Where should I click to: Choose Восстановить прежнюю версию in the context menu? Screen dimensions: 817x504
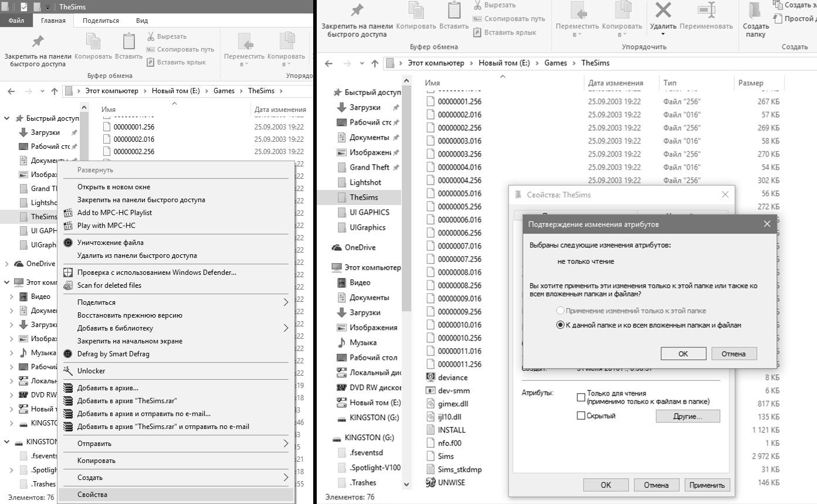tap(176, 315)
